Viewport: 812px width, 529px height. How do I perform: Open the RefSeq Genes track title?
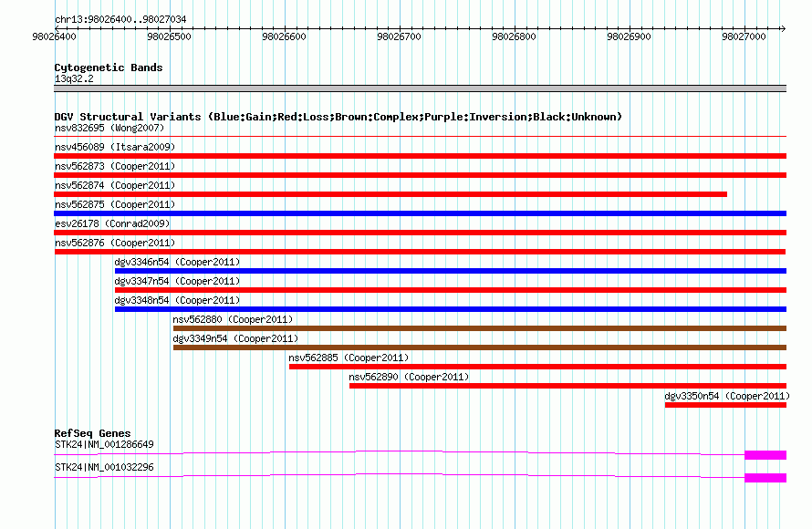click(x=93, y=433)
